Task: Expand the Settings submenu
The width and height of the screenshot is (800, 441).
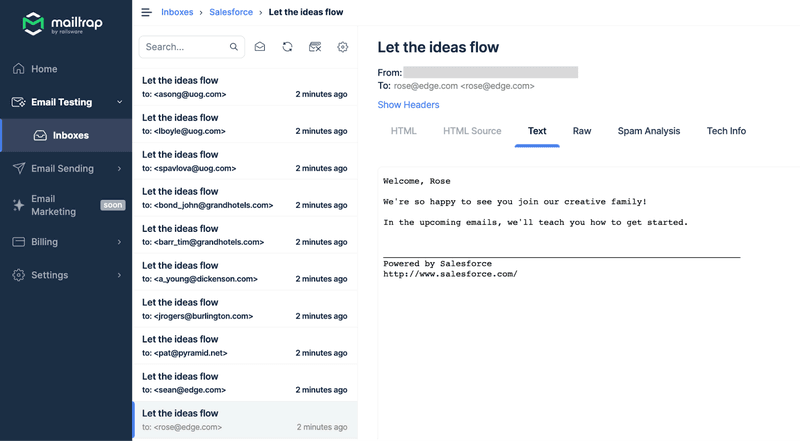Action: [120, 275]
